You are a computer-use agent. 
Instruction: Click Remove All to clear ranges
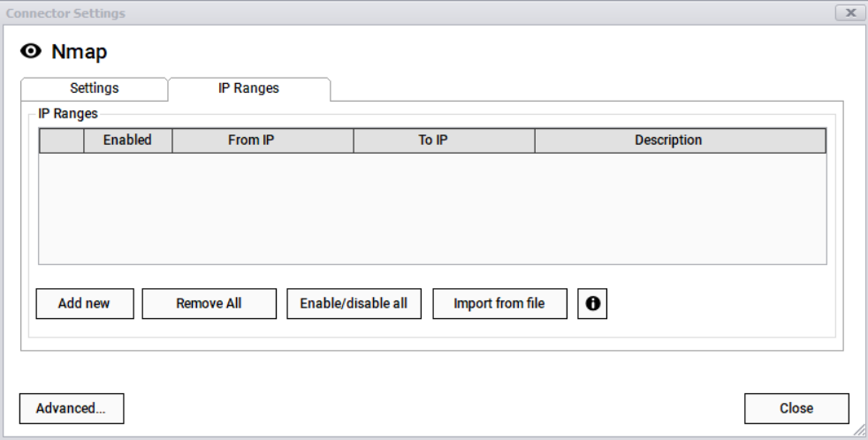tap(209, 303)
